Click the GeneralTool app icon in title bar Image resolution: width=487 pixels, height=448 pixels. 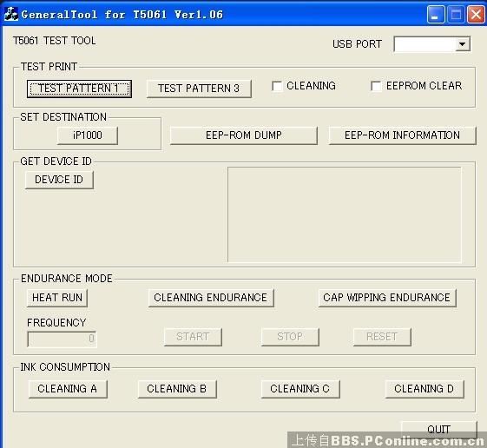point(11,14)
